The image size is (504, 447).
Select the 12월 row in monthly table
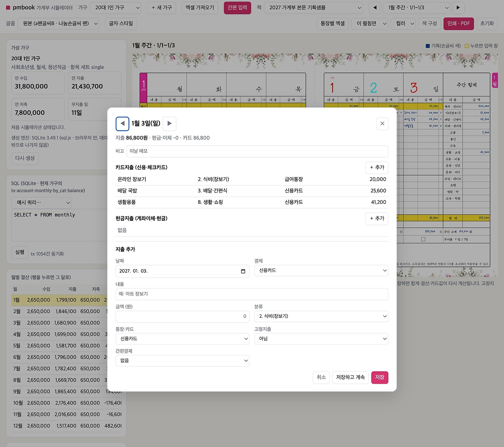point(66,426)
